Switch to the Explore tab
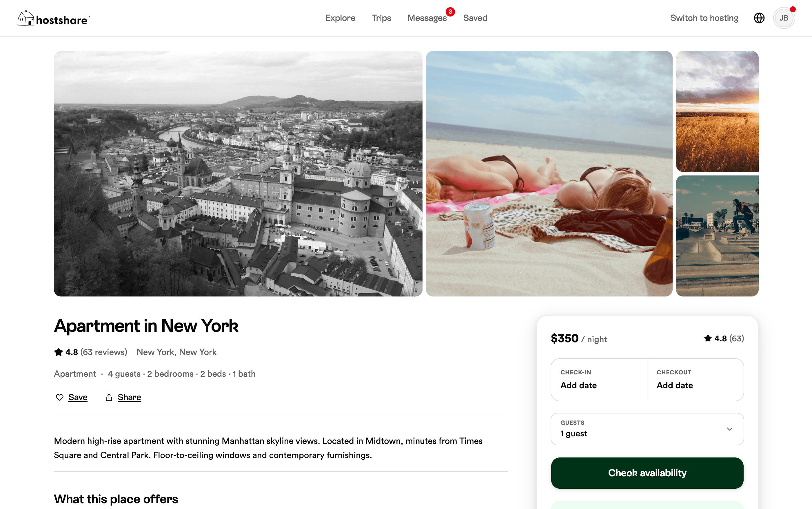Image resolution: width=812 pixels, height=509 pixels. pos(340,18)
